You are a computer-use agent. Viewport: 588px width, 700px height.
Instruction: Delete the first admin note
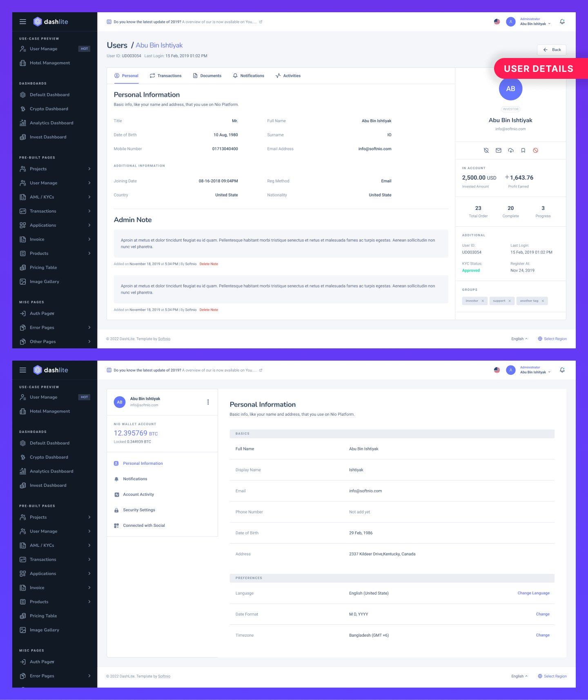coord(209,264)
